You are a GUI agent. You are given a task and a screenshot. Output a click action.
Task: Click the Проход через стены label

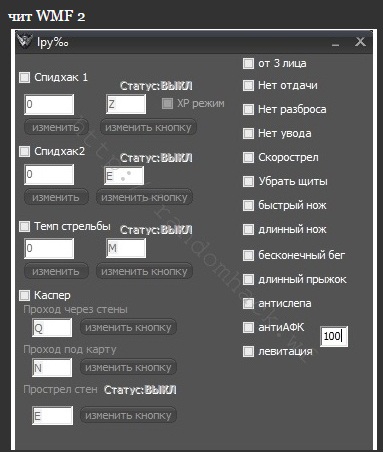75,310
